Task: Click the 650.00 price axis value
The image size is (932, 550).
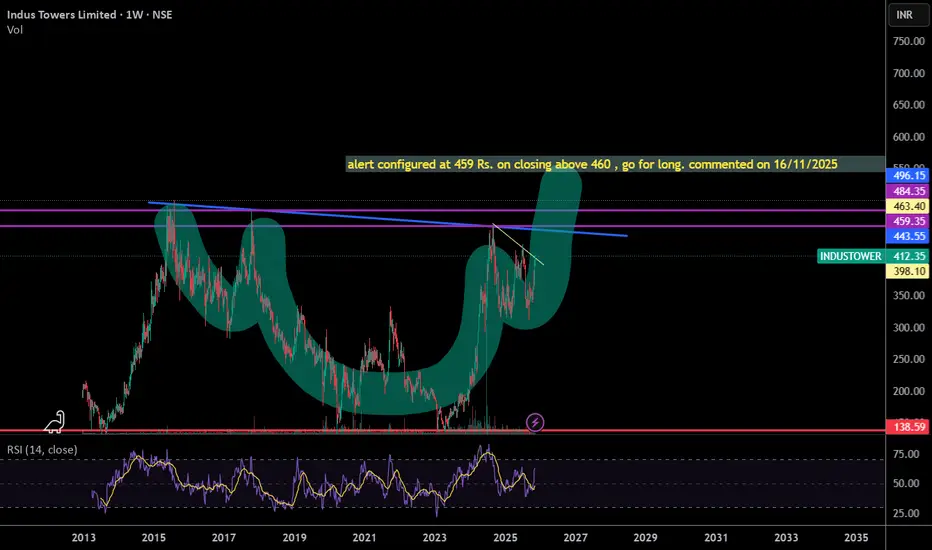Action: (x=909, y=105)
